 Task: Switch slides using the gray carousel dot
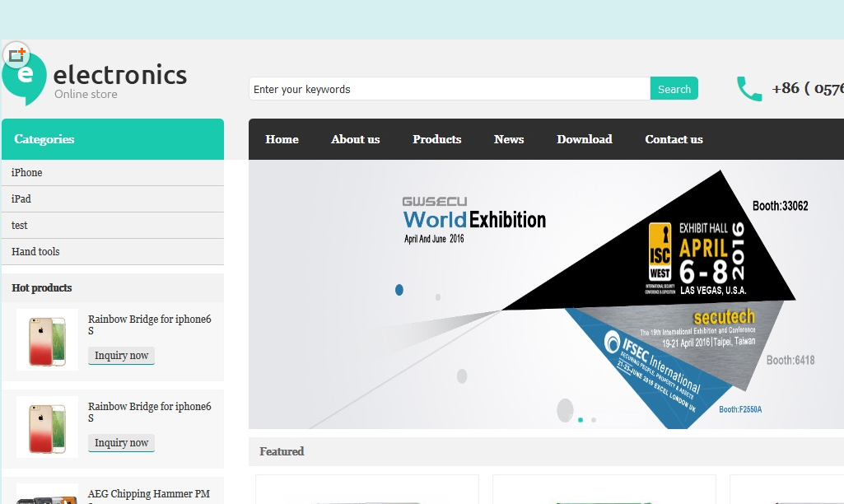pyautogui.click(x=594, y=420)
